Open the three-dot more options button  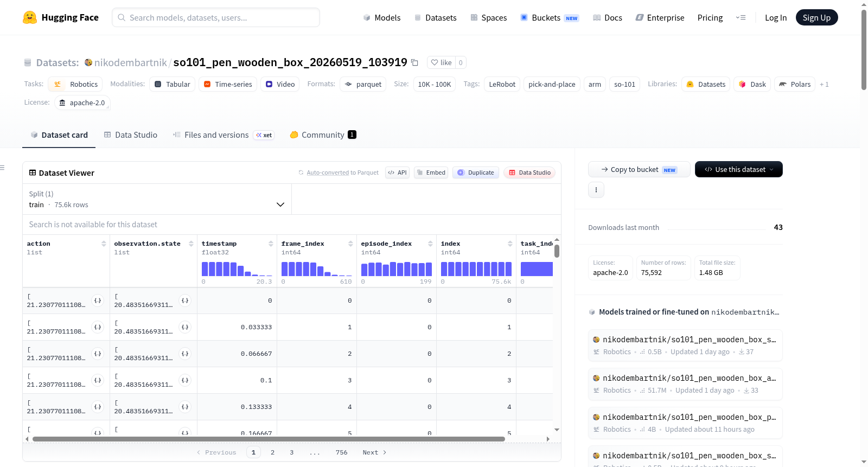(x=596, y=190)
